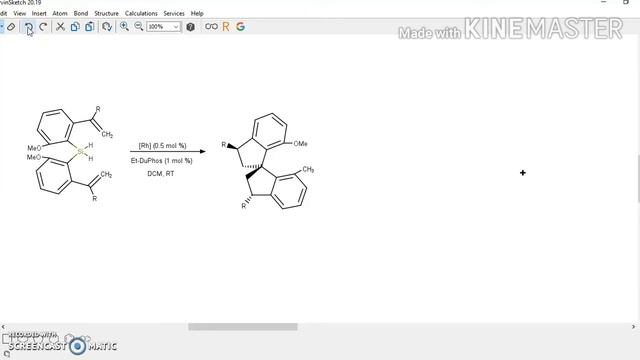Undo the last action

pos(29,27)
